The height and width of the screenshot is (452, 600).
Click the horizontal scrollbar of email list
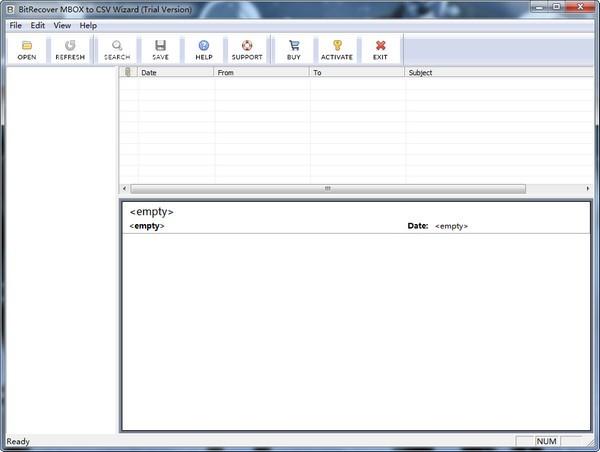point(326,188)
